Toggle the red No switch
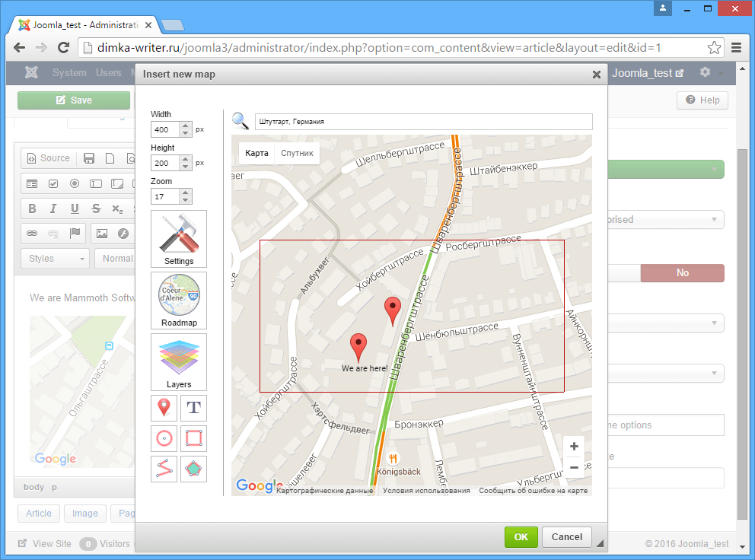The width and height of the screenshot is (755, 560). 682,273
